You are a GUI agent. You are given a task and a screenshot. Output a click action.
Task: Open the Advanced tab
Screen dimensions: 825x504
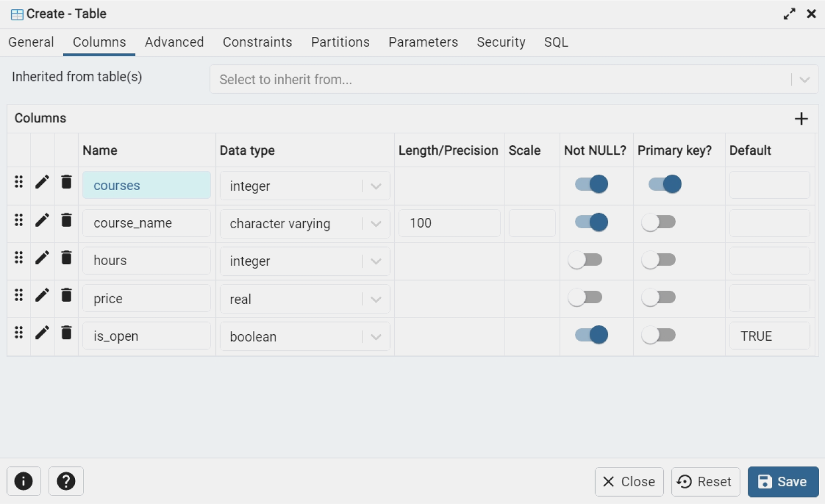tap(174, 42)
